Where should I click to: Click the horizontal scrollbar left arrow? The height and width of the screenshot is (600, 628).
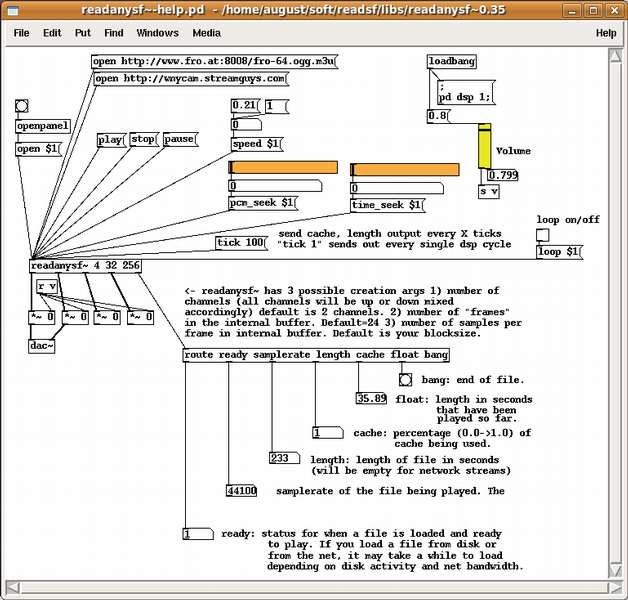12,588
